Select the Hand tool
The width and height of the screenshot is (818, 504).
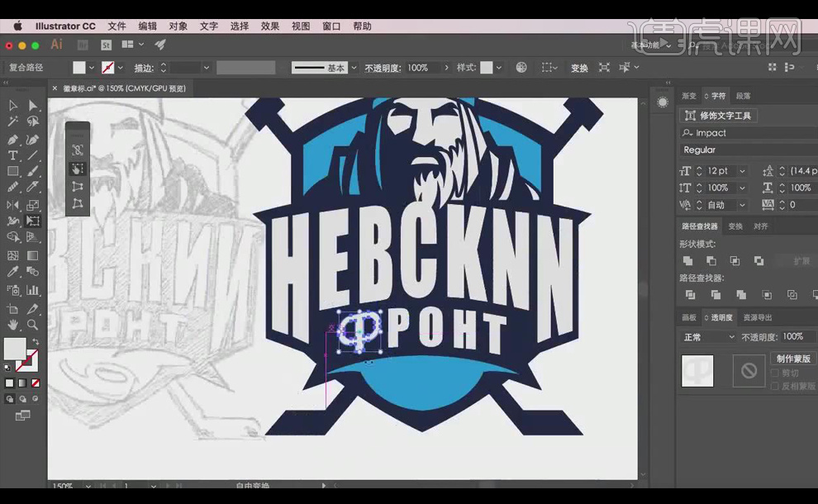pos(13,325)
